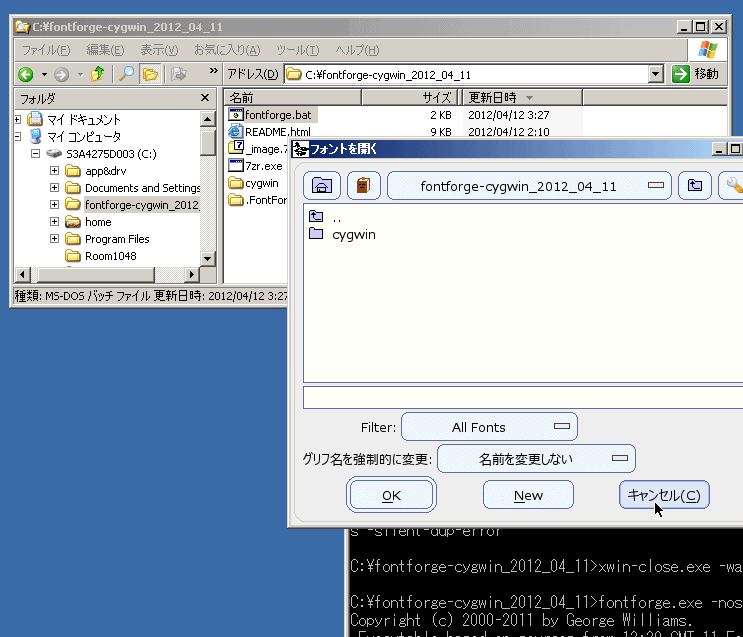743x637 pixels.
Task: Click filename input field in font dialog
Action: (x=523, y=397)
